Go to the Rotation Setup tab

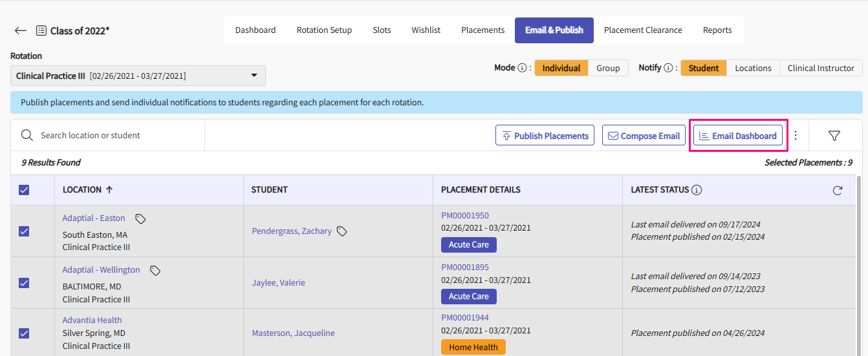324,30
